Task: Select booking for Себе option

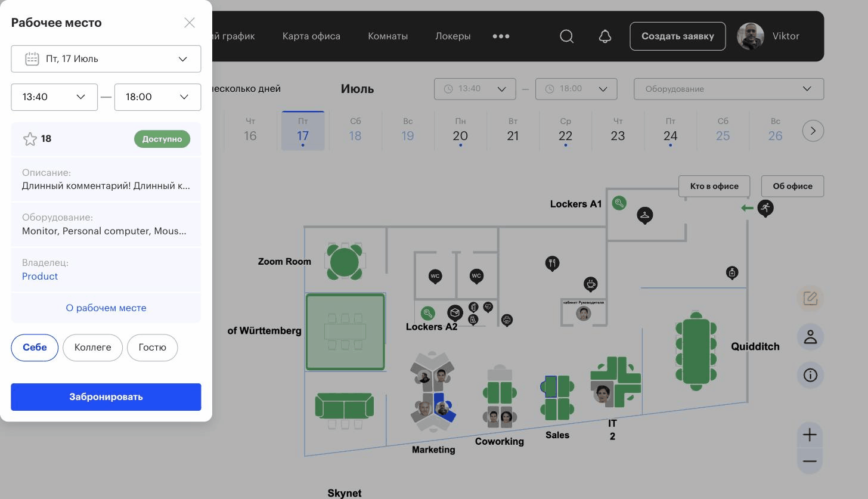Action: (35, 348)
